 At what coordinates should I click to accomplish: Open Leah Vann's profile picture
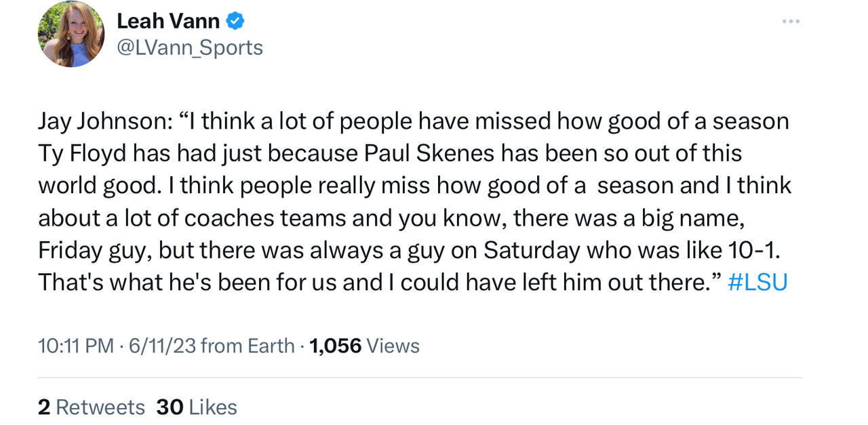pyautogui.click(x=71, y=34)
